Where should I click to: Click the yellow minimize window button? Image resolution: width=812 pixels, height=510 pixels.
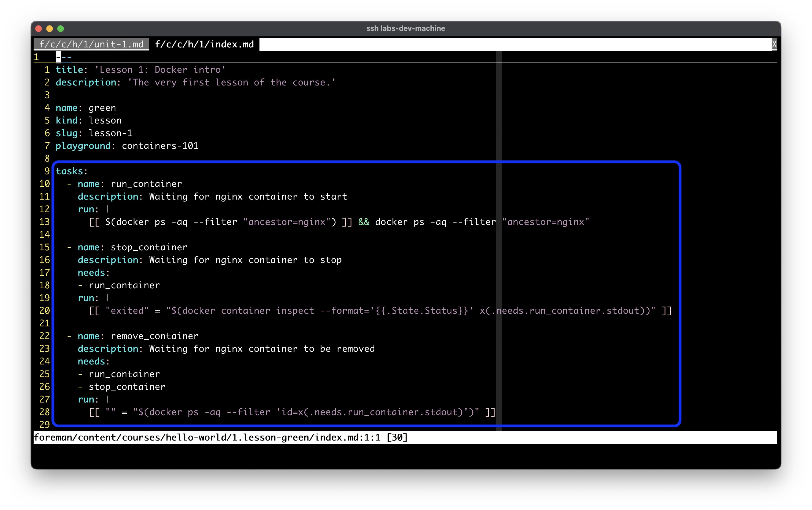[x=50, y=29]
